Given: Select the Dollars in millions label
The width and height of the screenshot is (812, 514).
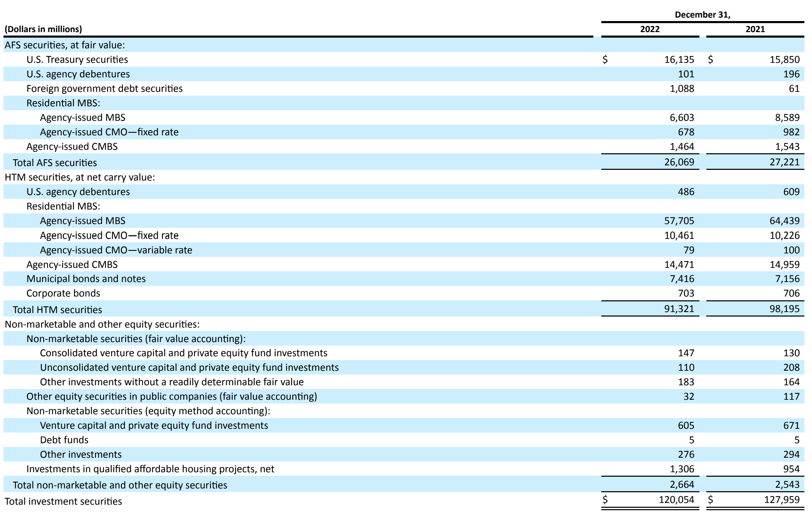Looking at the screenshot, I should point(44,29).
